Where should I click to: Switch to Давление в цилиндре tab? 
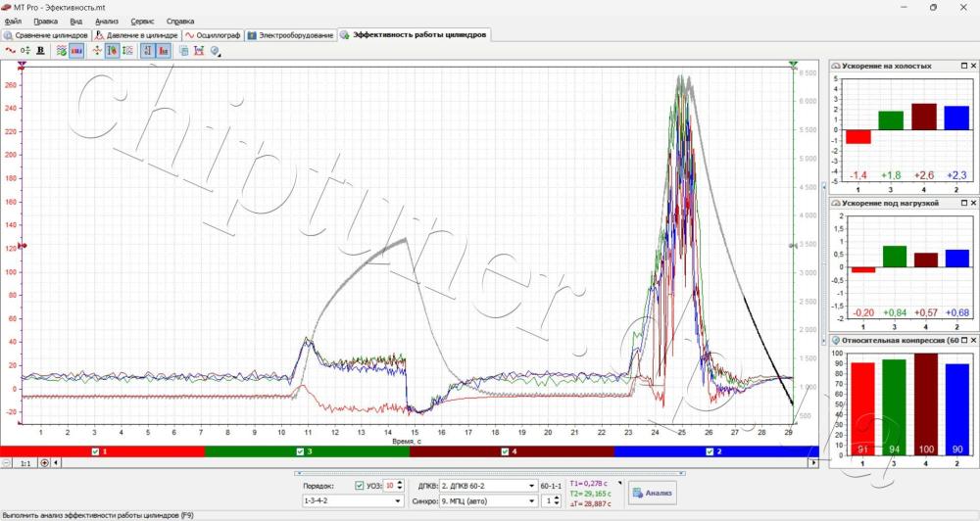coord(137,35)
